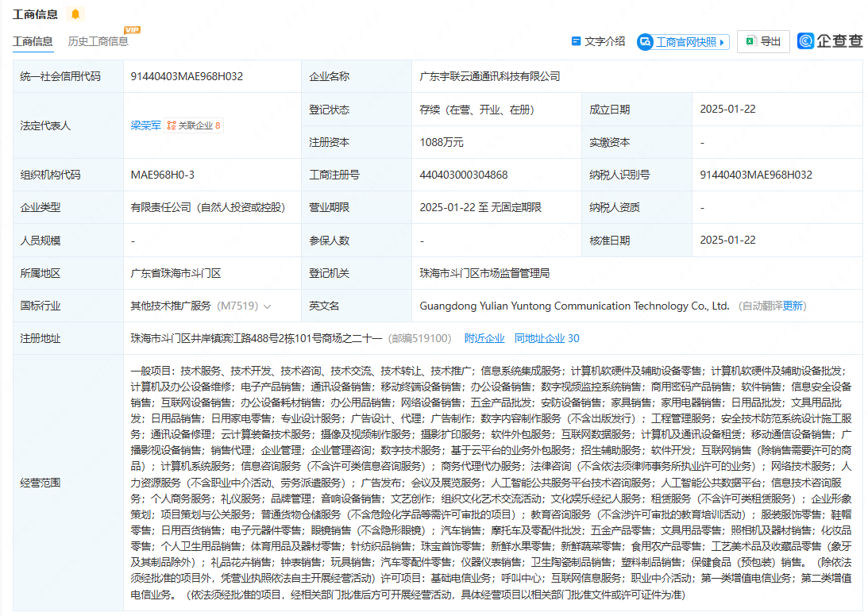Click the 附近企业 link
The height and width of the screenshot is (616, 868).
coord(484,338)
